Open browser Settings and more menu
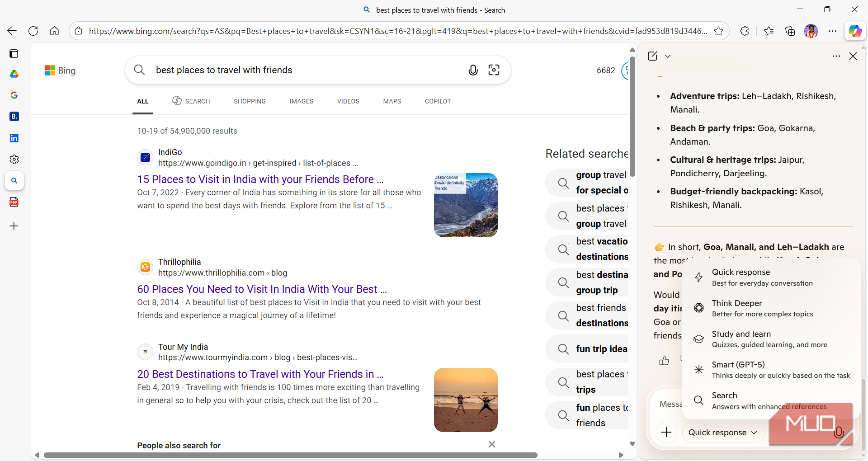 tap(833, 31)
